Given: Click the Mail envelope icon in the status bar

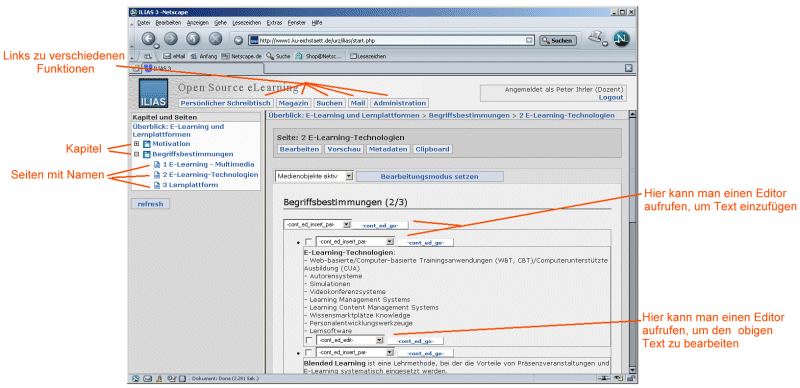Looking at the screenshot, I should coord(147,378).
